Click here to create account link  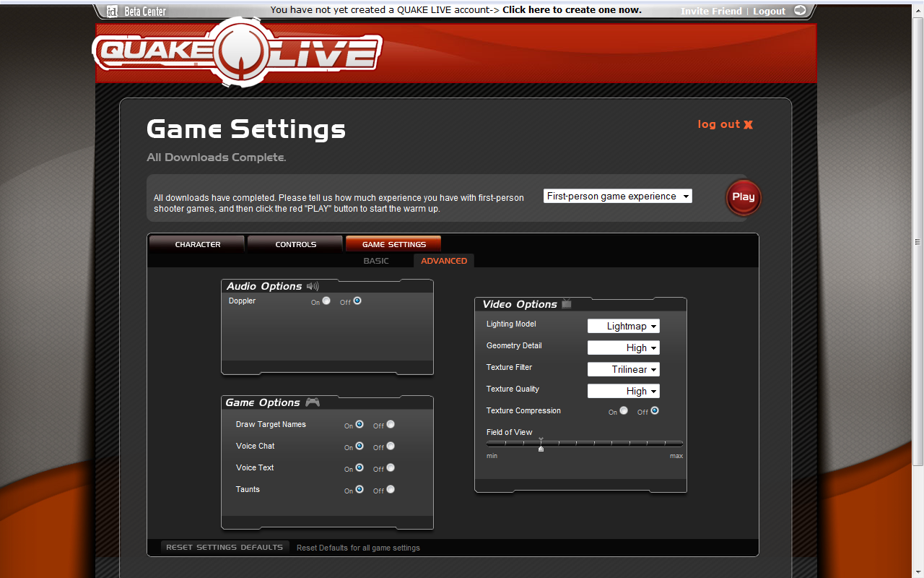point(572,9)
